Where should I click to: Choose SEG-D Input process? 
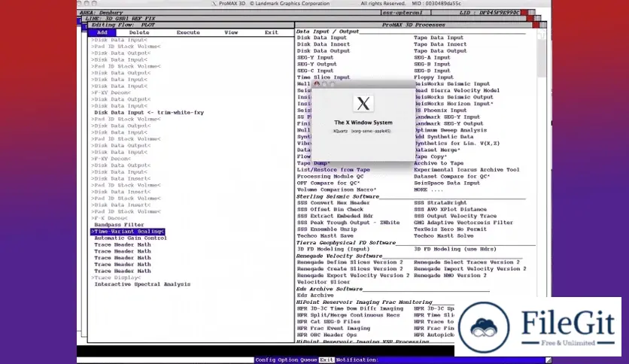click(x=432, y=71)
